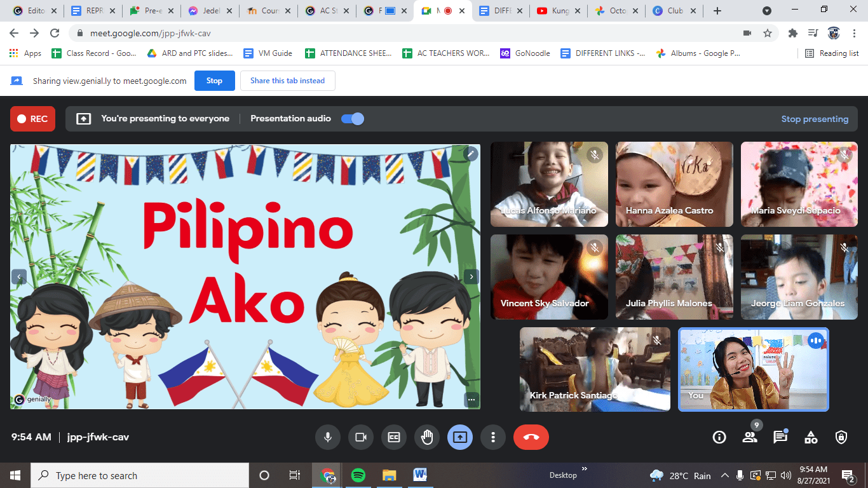Raise your hand
This screenshot has height=488, width=868.
pyautogui.click(x=426, y=437)
